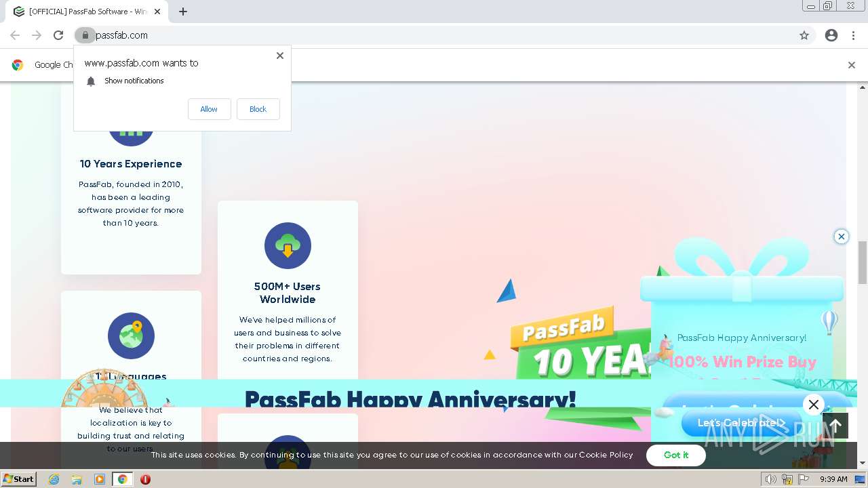
Task: Click the bell icon in the notification prompt
Action: pos(91,81)
